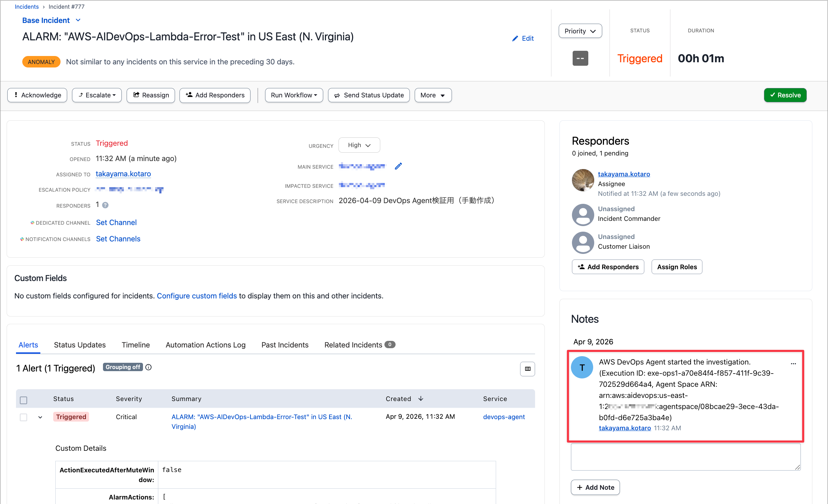828x504 pixels.
Task: Open the note's three-dot options menu
Action: point(793,363)
